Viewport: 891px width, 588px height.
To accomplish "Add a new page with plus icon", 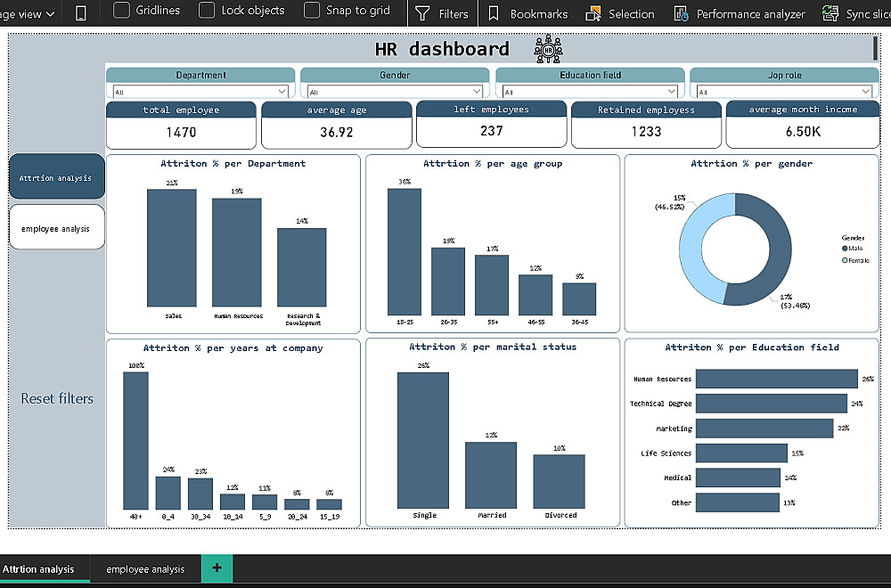I will [217, 568].
